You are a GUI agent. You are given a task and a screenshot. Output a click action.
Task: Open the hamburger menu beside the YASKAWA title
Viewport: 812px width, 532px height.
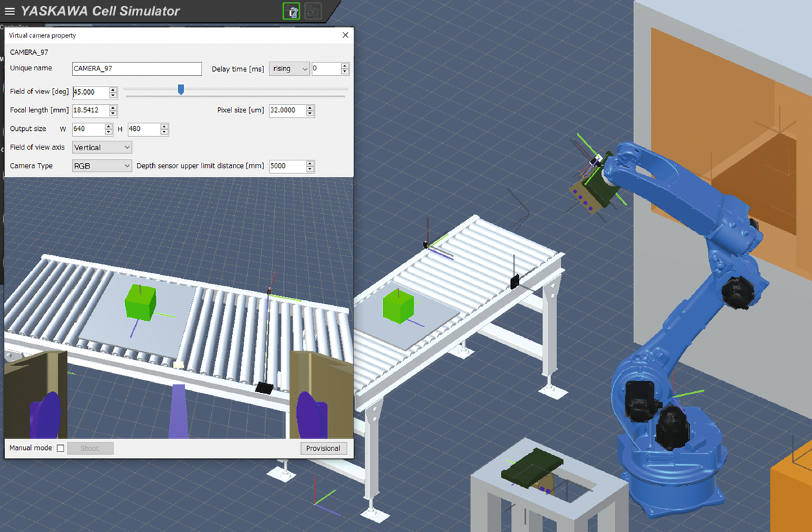click(x=9, y=12)
